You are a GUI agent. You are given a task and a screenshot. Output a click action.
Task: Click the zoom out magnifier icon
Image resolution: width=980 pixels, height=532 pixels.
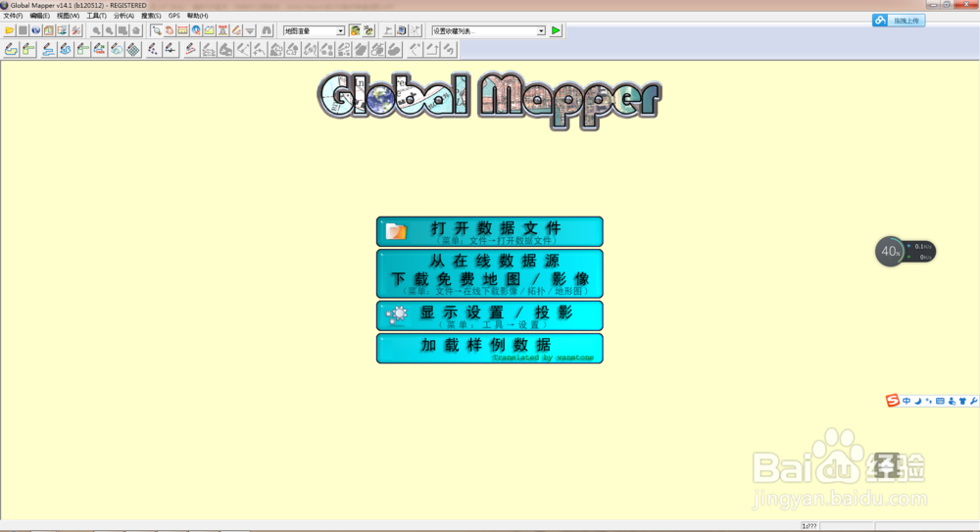(x=110, y=30)
